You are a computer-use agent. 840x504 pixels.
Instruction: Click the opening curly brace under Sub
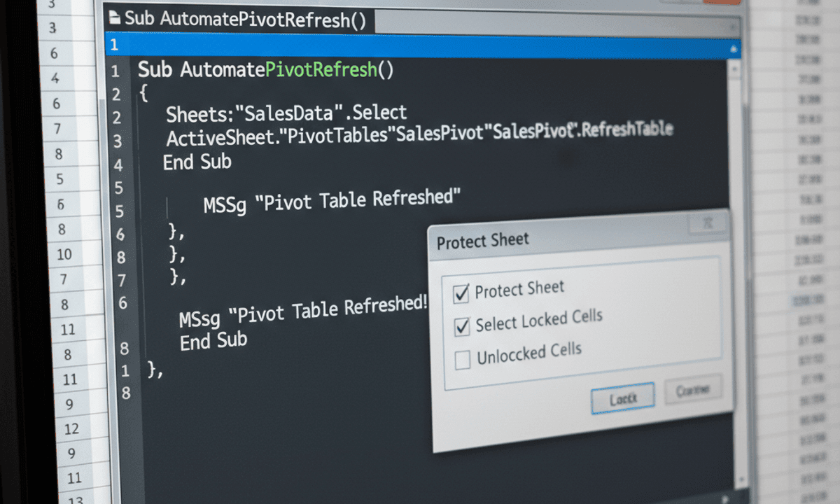(x=143, y=93)
